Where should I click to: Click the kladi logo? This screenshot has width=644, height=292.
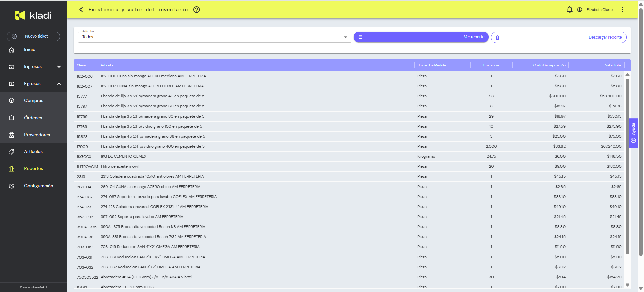[33, 15]
